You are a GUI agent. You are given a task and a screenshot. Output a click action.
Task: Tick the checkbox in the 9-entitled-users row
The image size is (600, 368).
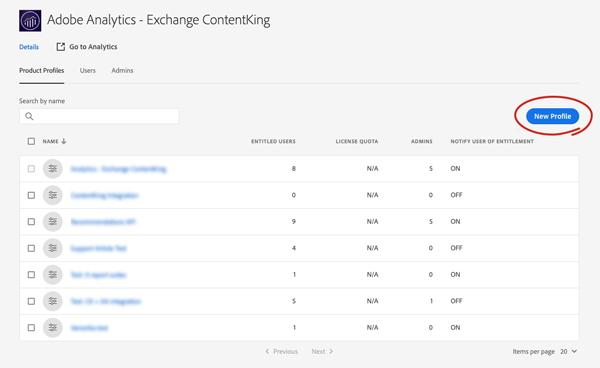tap(31, 221)
